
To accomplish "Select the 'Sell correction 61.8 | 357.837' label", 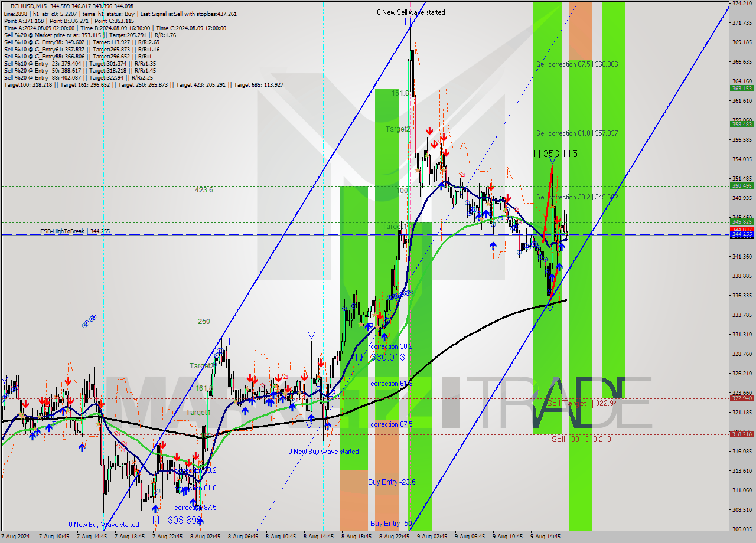I will coord(577,133).
